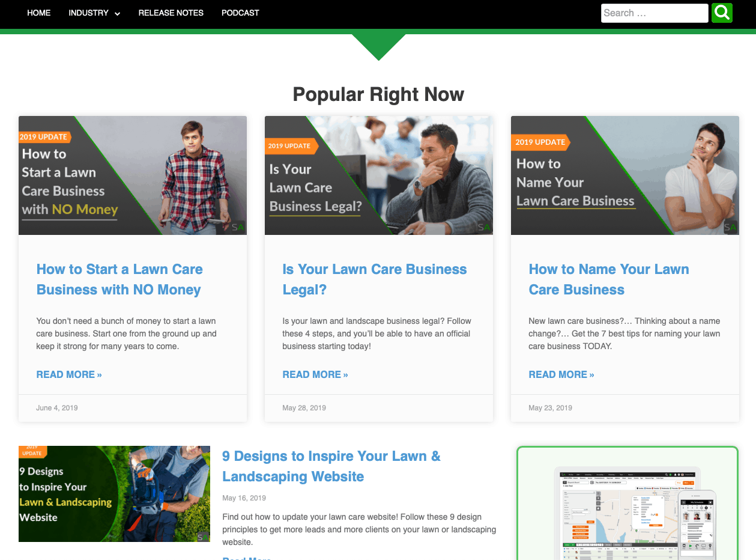This screenshot has height=560, width=756.
Task: Open the 'Is Your Lawn Care Business Legal?' title link
Action: click(375, 279)
